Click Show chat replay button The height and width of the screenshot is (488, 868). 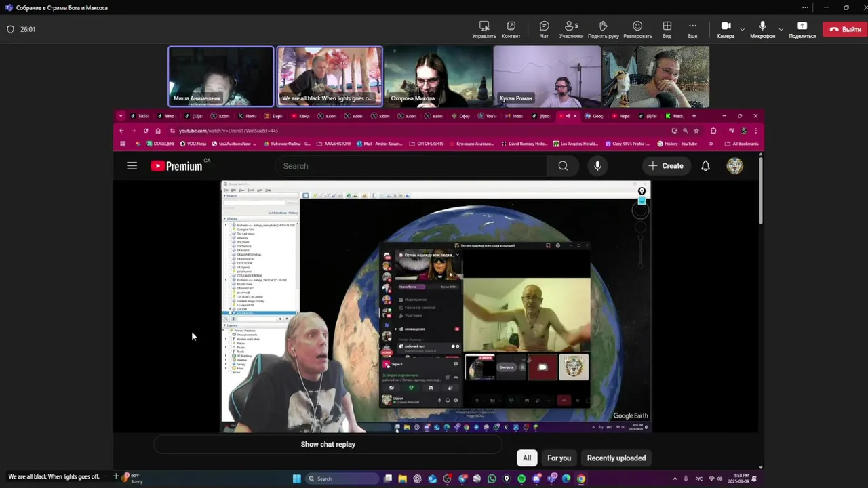(328, 444)
